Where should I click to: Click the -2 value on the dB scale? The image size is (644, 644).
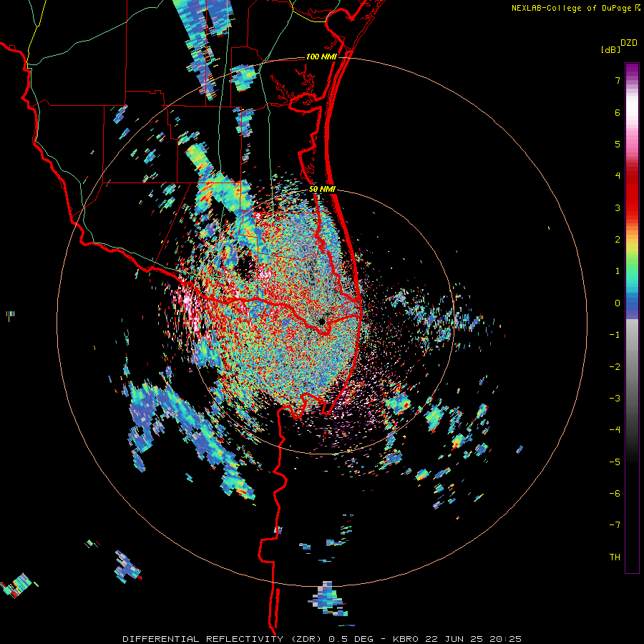[615, 366]
